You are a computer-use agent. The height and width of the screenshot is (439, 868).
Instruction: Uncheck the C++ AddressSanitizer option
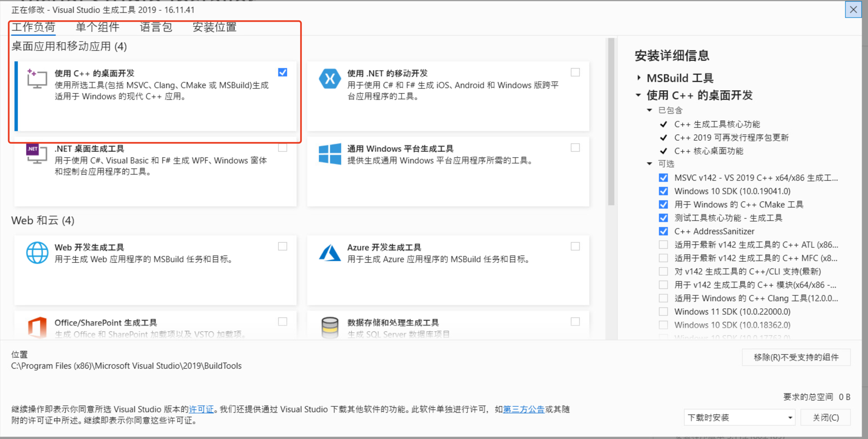(x=663, y=231)
